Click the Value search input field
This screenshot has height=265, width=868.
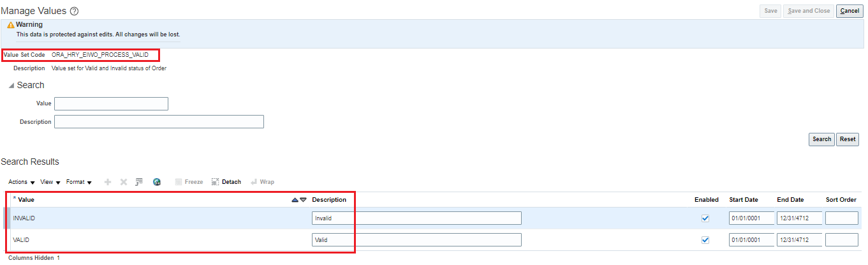click(111, 104)
